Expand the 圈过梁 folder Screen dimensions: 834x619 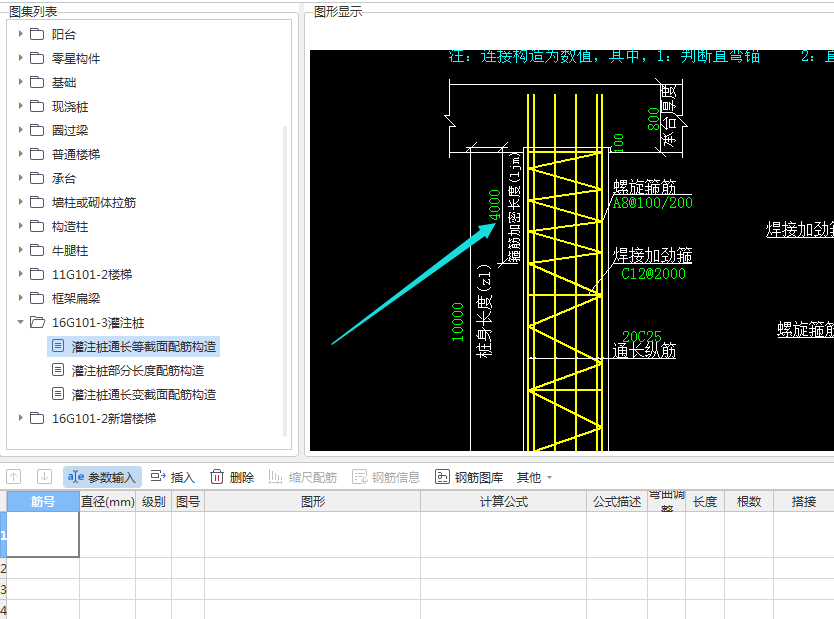20,130
